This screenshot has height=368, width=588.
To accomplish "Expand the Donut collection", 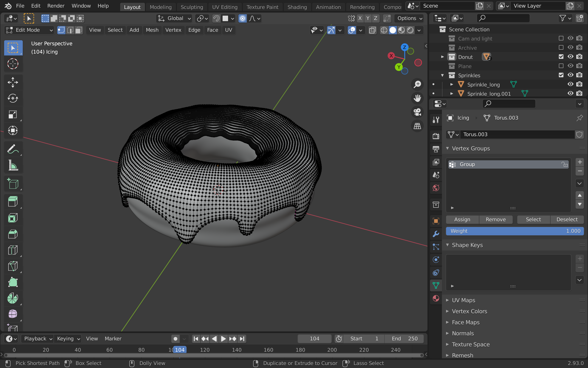I will click(442, 57).
